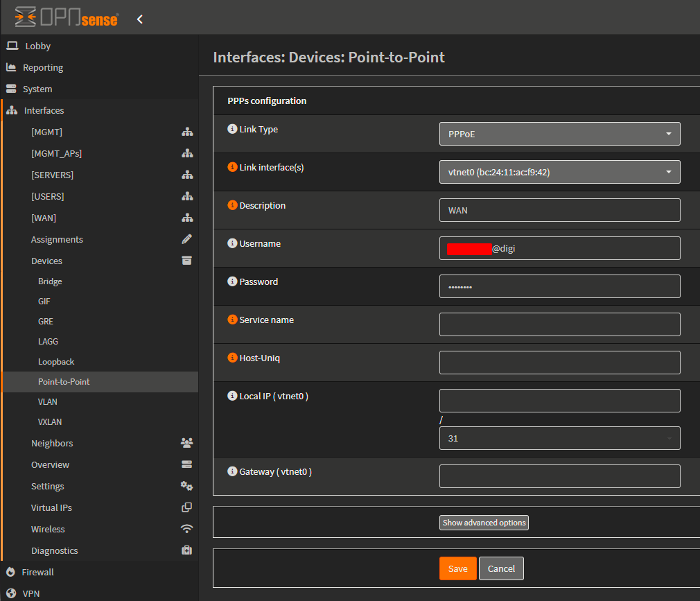
Task: Open the subnet mask 31 dropdown
Action: 560,438
